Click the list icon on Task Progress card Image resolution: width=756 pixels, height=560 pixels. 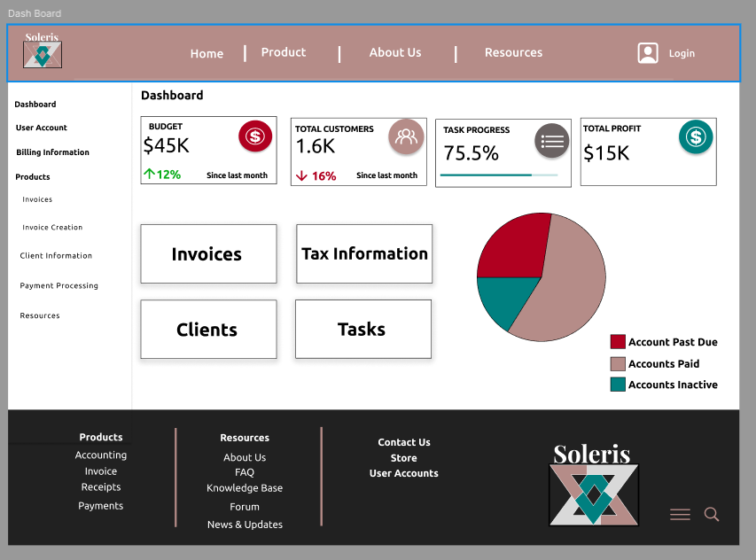pos(552,141)
